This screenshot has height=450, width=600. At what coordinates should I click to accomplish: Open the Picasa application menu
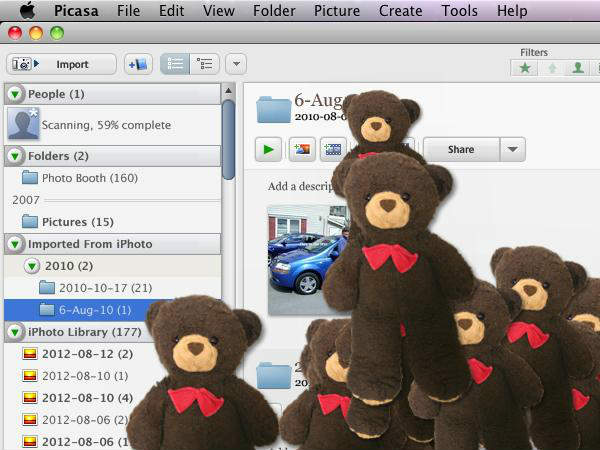(x=76, y=11)
